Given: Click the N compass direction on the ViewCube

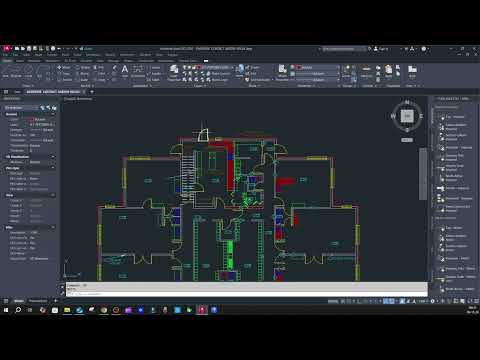Looking at the screenshot, I should click(407, 102).
